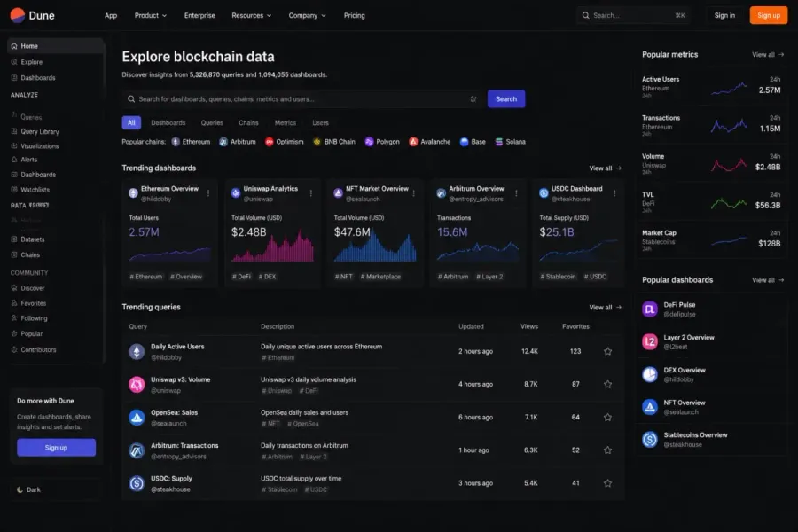Choose the Solana chain icon
798x532 pixels.
(498, 142)
